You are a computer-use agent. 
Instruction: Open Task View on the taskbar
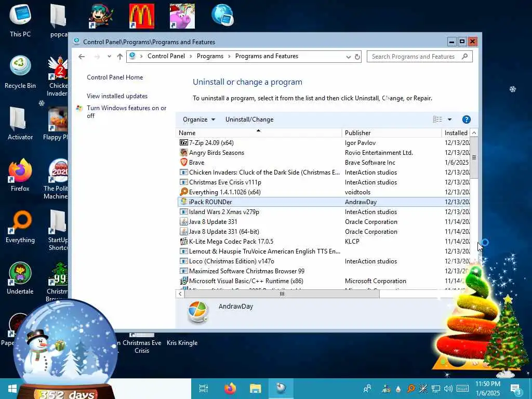(x=204, y=389)
